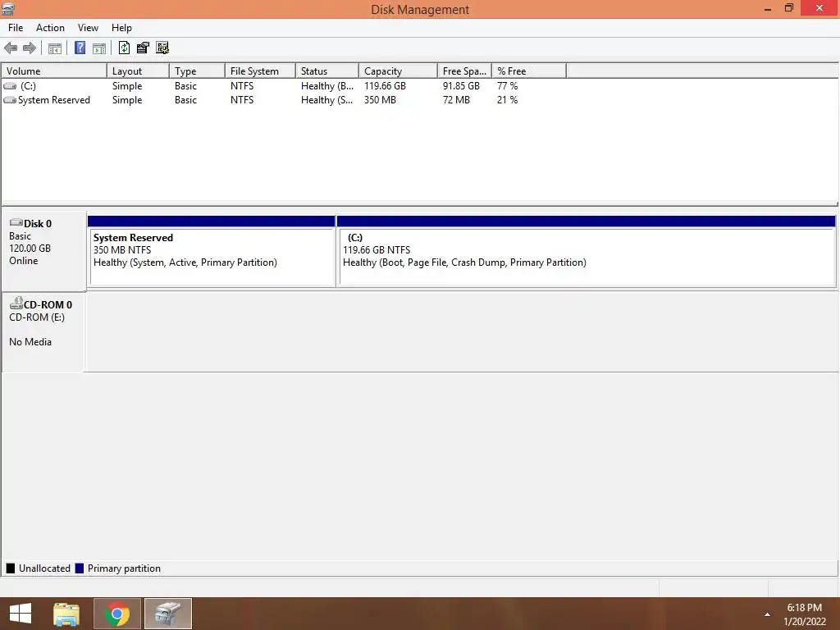840x630 pixels.
Task: Select System Reserved volume in the list
Action: pyautogui.click(x=53, y=99)
